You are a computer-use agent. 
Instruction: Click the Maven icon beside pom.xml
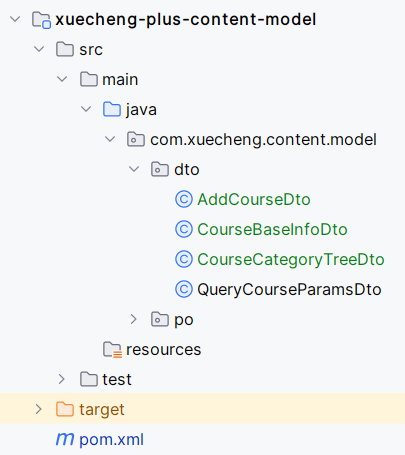click(65, 439)
